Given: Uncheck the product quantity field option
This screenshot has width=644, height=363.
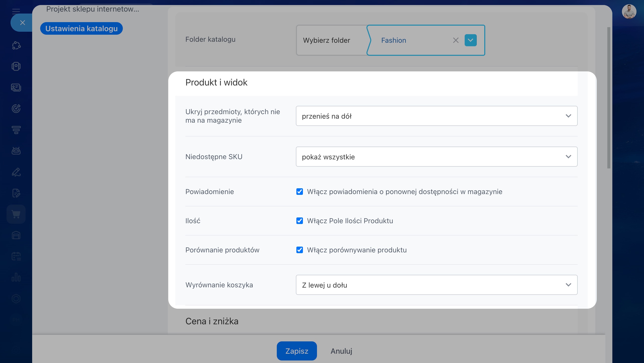Looking at the screenshot, I should (x=299, y=221).
